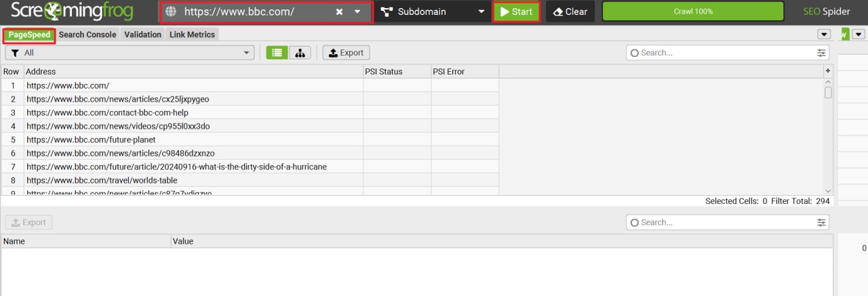Click the Screaming Frog logo
Screen dimensions: 868x296
tap(71, 12)
